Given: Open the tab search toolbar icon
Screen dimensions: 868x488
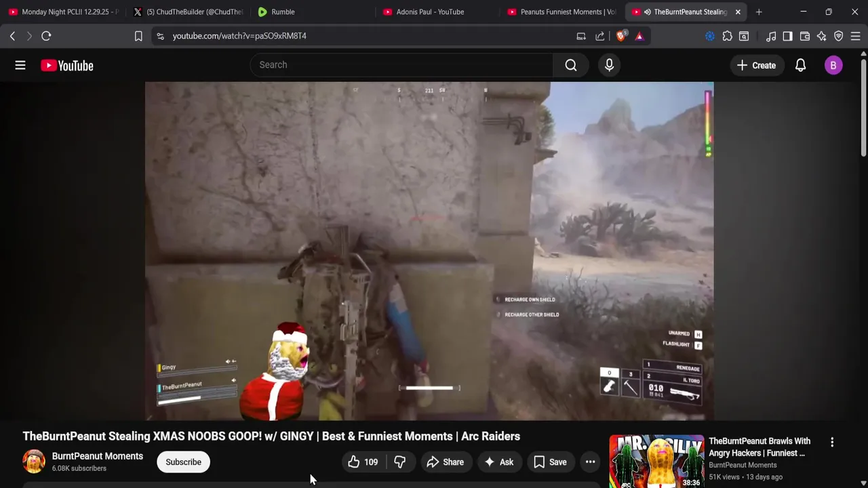Looking at the screenshot, I should pyautogui.click(x=744, y=36).
